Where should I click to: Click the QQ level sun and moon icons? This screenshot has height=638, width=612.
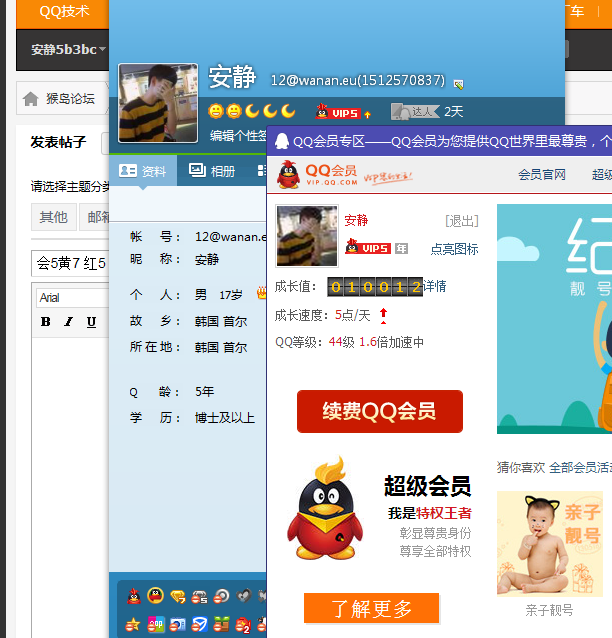click(252, 111)
